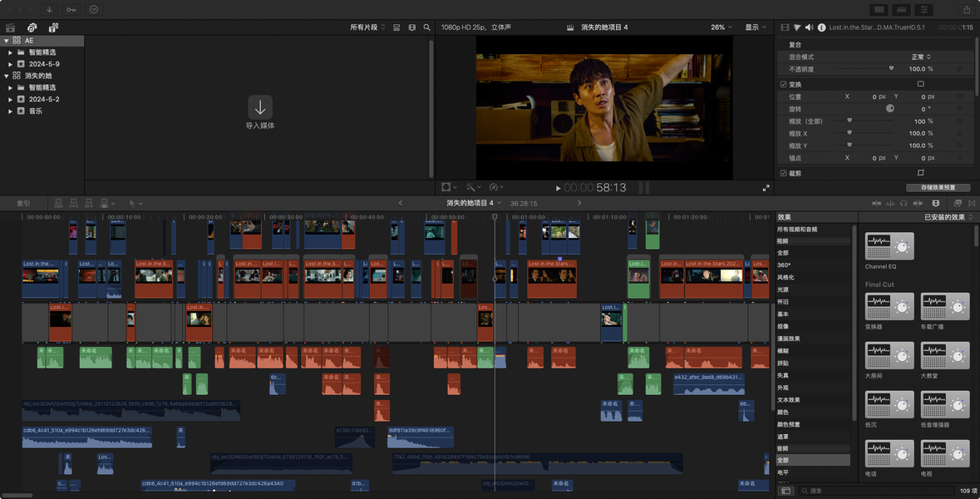Open the audio inspector speaker icon
Image resolution: width=980 pixels, height=499 pixels.
(810, 27)
